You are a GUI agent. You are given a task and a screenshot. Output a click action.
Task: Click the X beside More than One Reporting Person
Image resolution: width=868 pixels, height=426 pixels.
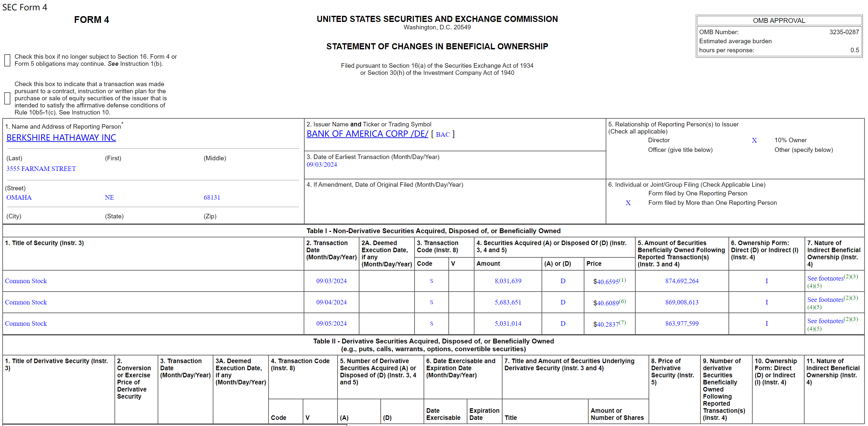(628, 203)
